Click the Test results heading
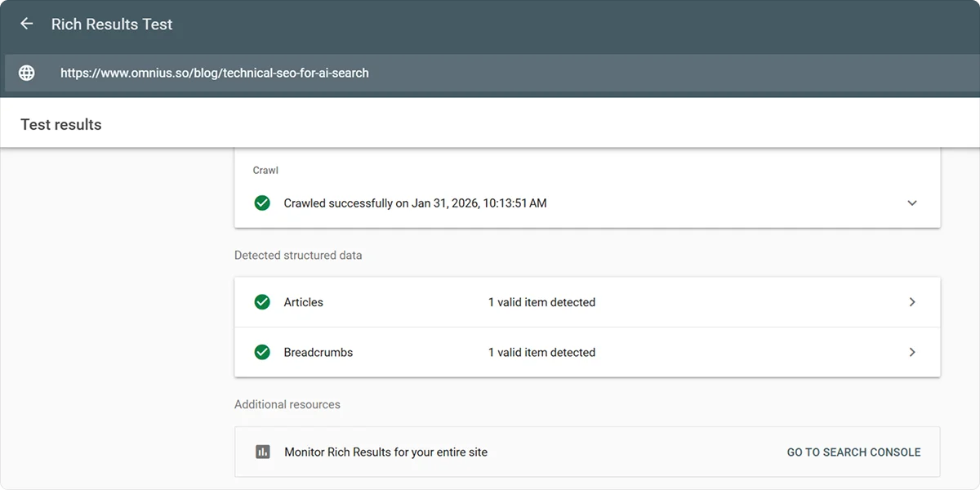This screenshot has width=980, height=490. pos(61,125)
